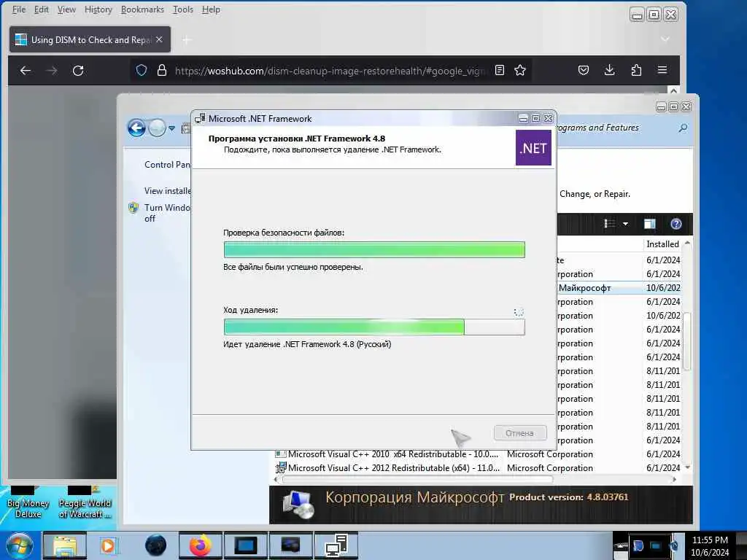Open the Firefox downloads panel
747x560 pixels.
point(609,71)
